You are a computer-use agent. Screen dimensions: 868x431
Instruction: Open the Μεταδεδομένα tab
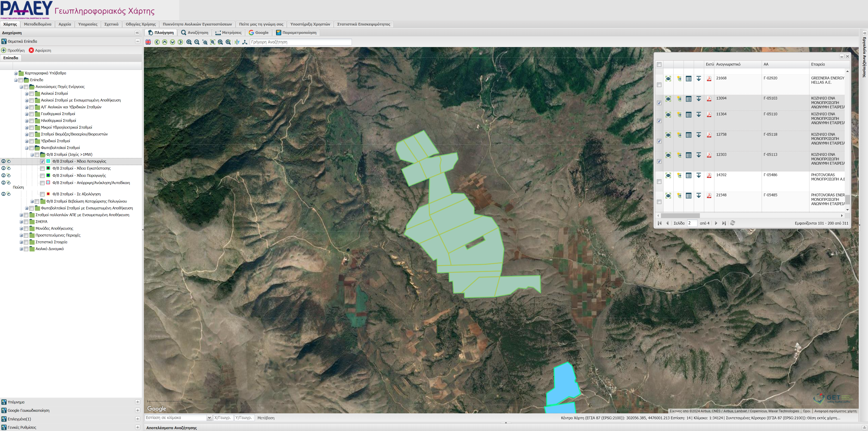tap(37, 24)
